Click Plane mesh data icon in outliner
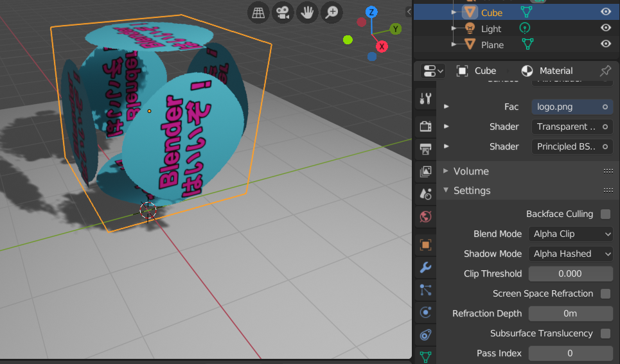The image size is (620, 364). 527,44
